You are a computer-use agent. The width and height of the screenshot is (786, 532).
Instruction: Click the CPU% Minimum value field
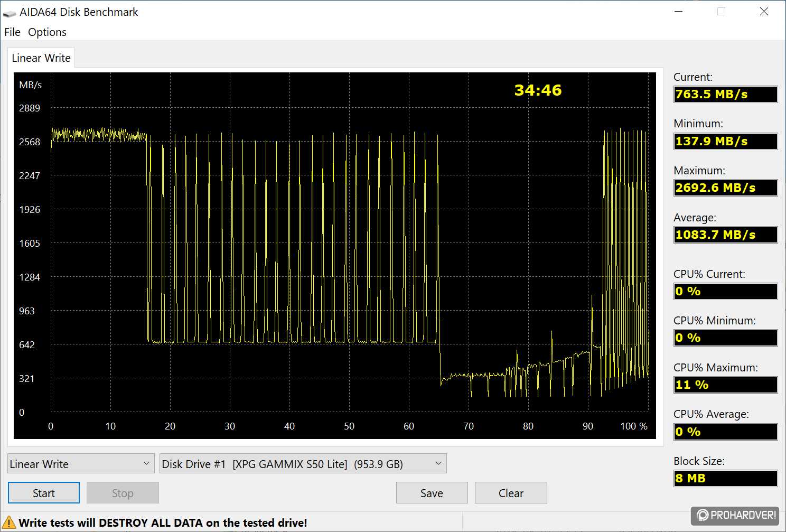(x=725, y=338)
